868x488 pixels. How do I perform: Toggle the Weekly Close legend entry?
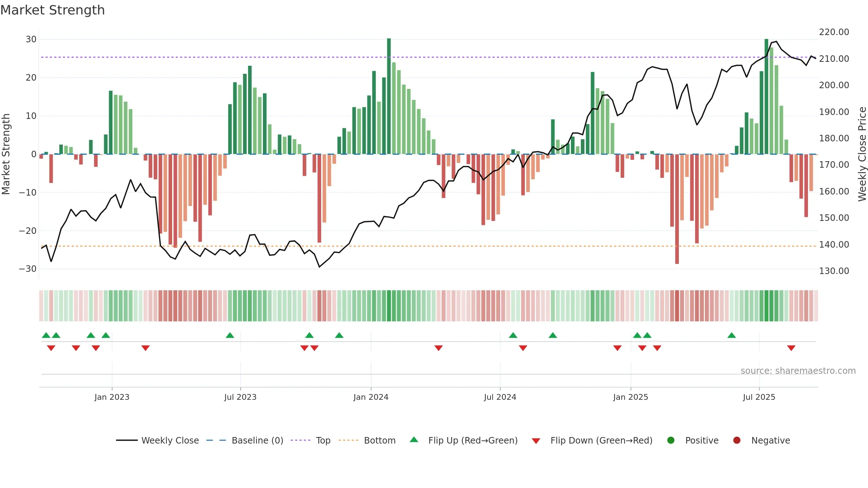tap(158, 440)
